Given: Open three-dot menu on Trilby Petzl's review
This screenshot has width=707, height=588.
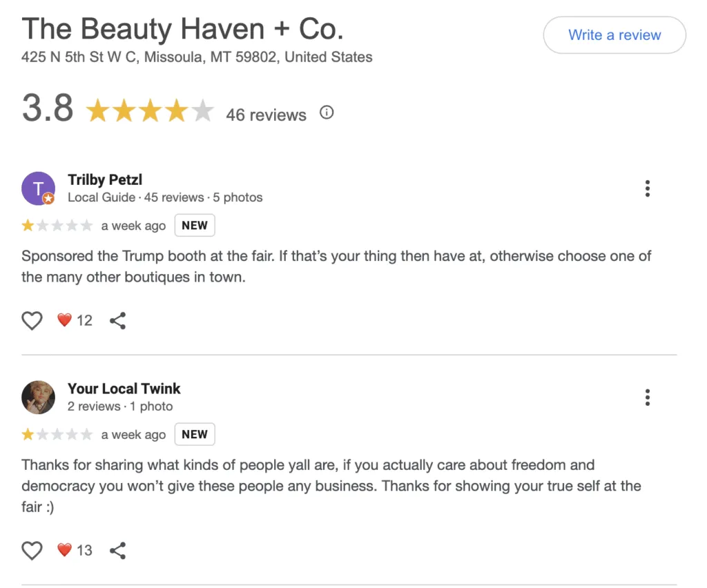Looking at the screenshot, I should point(647,188).
